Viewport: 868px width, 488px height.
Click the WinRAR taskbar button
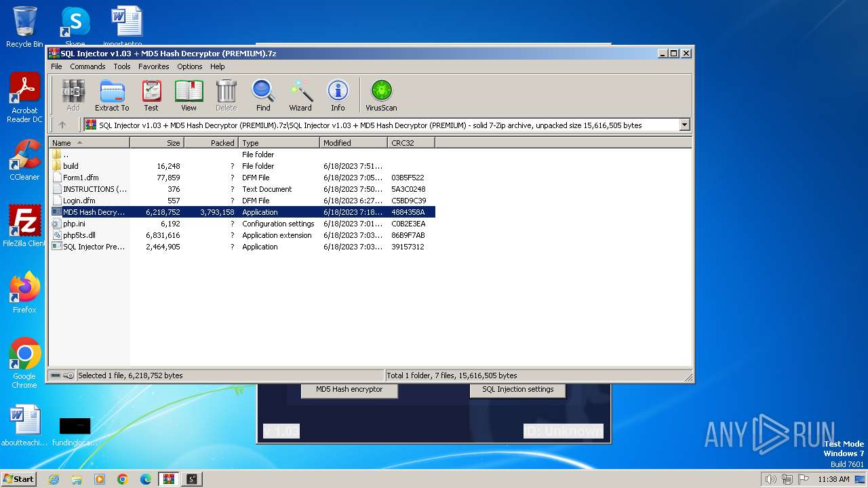click(x=168, y=479)
